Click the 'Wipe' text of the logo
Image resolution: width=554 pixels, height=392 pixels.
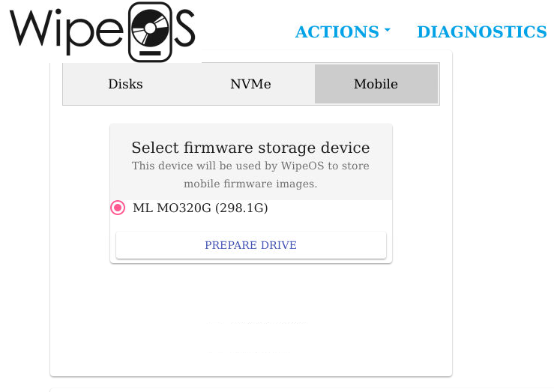(x=67, y=32)
